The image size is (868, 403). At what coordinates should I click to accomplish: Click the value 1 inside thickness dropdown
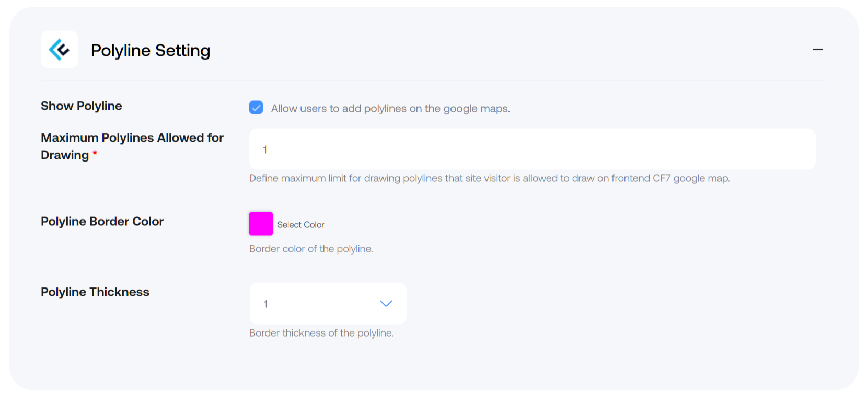coord(266,304)
